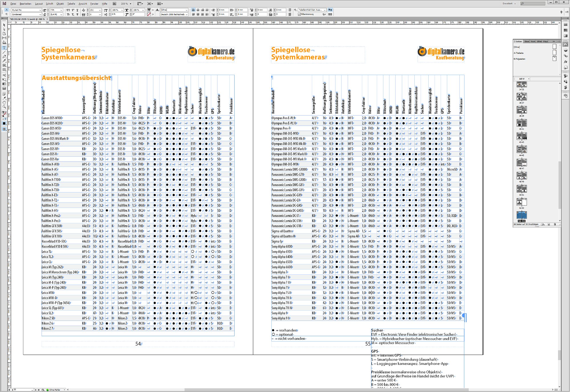Select the Hand tool
The height and width of the screenshot is (392, 570).
click(4, 102)
